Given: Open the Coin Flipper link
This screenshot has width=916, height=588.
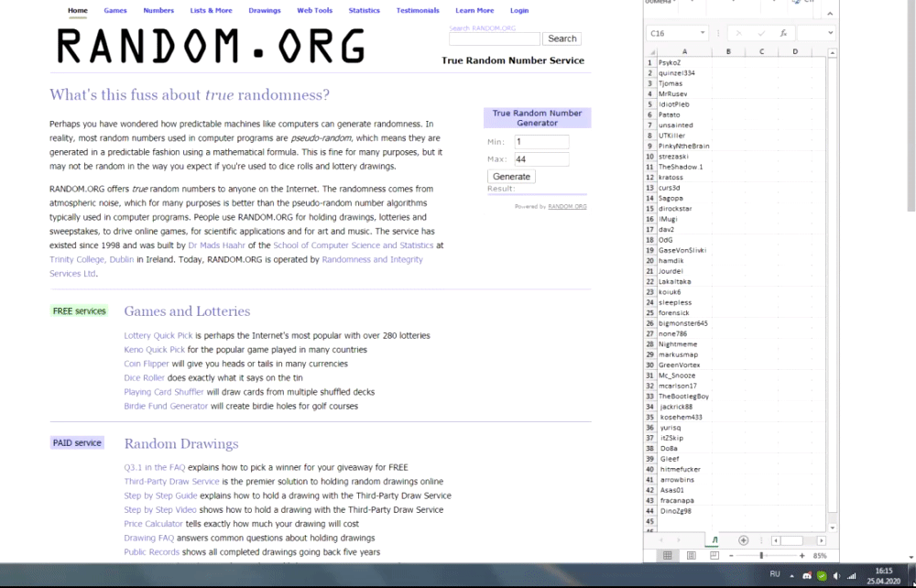Looking at the screenshot, I should tap(146, 364).
